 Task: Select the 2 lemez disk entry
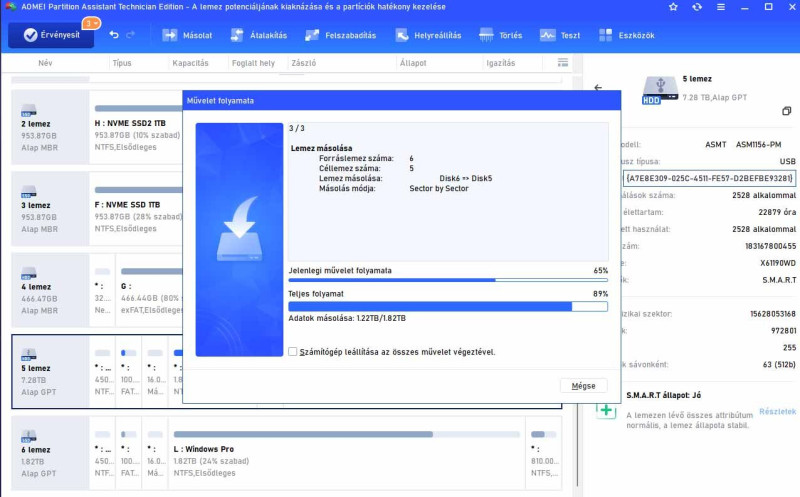[50, 127]
